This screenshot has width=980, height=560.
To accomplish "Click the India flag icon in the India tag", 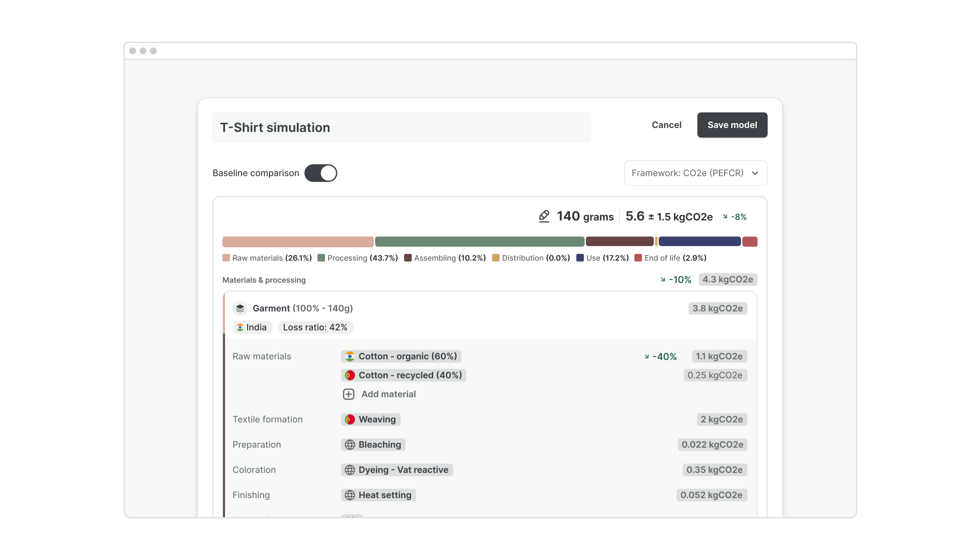I will 240,327.
